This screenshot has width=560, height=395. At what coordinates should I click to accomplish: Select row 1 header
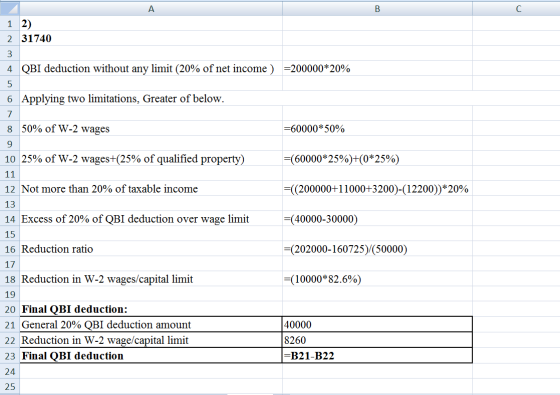coord(10,24)
